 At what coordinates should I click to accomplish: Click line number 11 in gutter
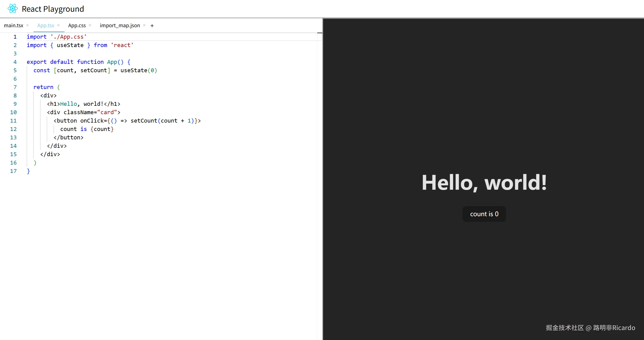click(x=13, y=121)
